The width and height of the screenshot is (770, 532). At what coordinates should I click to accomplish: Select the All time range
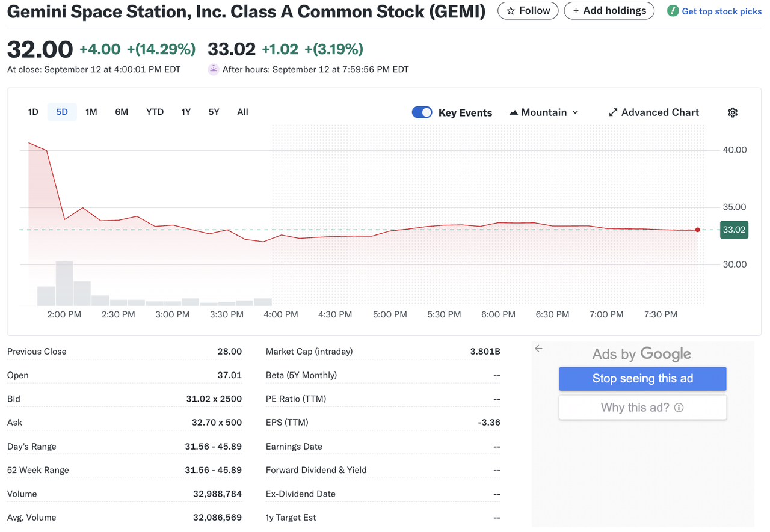(x=242, y=112)
